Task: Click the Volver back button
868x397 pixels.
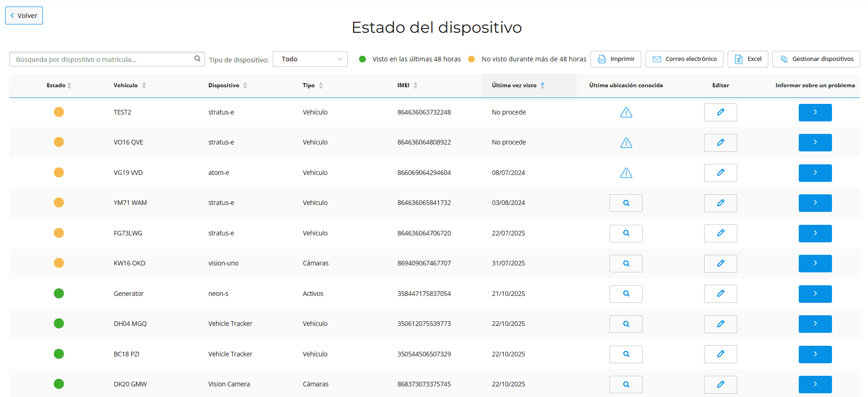Action: click(24, 16)
